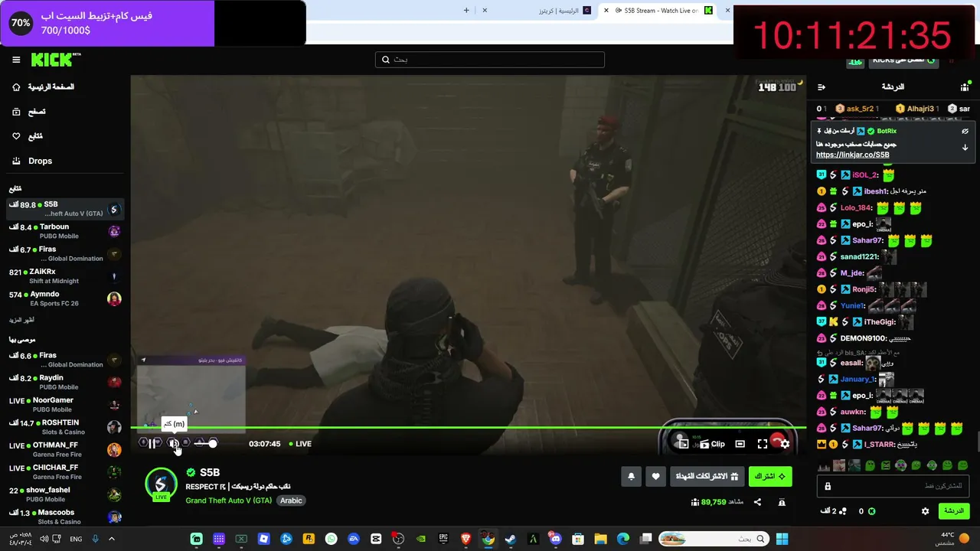
Task: Open the Kick hamburger menu
Action: [x=16, y=60]
